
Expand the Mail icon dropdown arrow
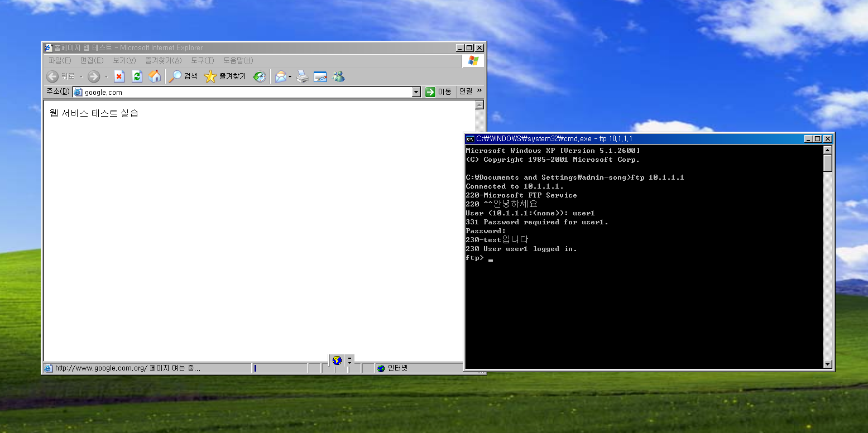290,76
